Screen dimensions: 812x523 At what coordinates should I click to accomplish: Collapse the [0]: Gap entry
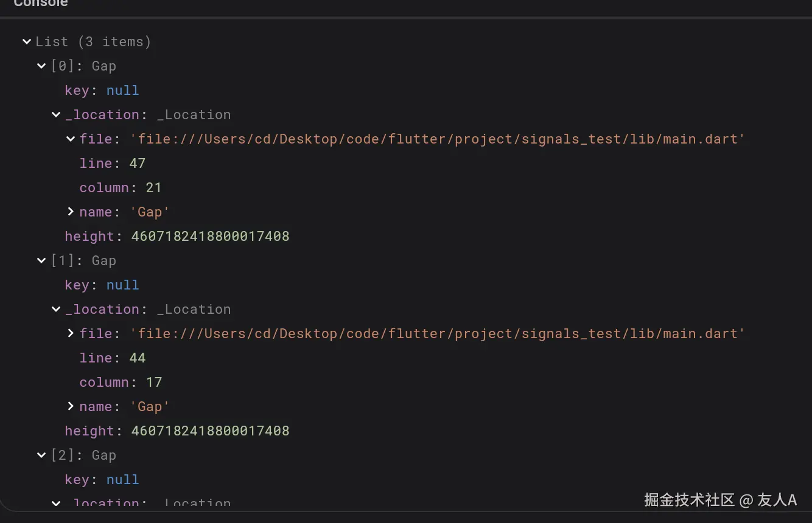pos(41,66)
